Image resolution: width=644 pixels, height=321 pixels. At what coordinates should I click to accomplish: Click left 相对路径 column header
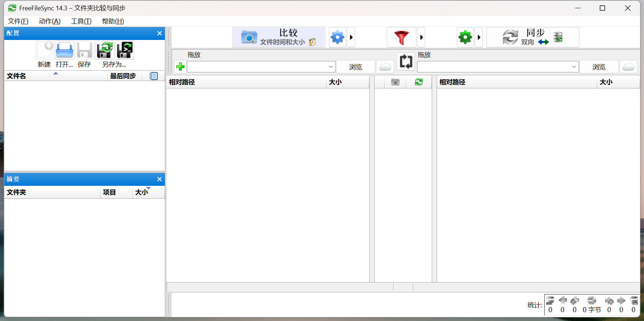(x=247, y=82)
